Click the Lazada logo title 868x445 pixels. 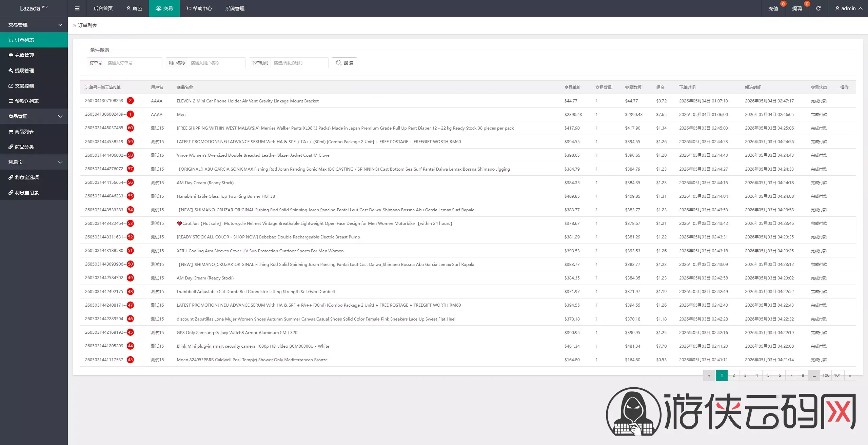coord(34,8)
